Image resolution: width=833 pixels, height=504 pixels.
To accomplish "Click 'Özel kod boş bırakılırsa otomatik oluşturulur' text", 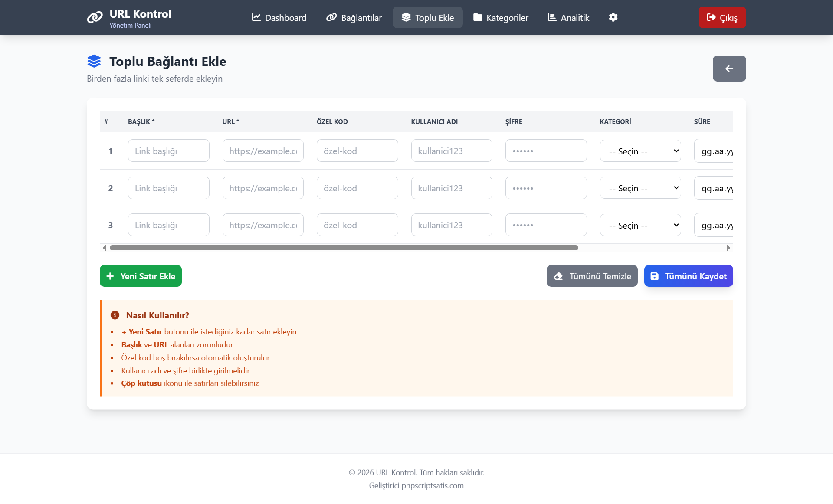I will [x=195, y=357].
